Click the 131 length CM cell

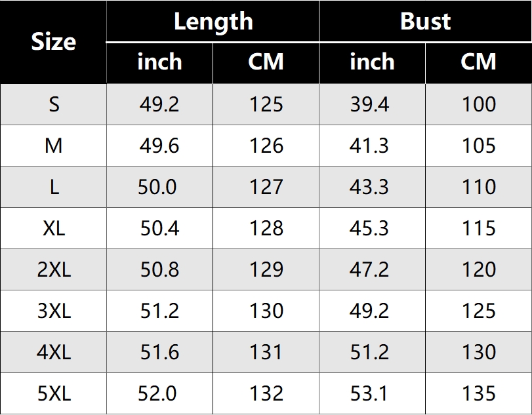(x=266, y=352)
